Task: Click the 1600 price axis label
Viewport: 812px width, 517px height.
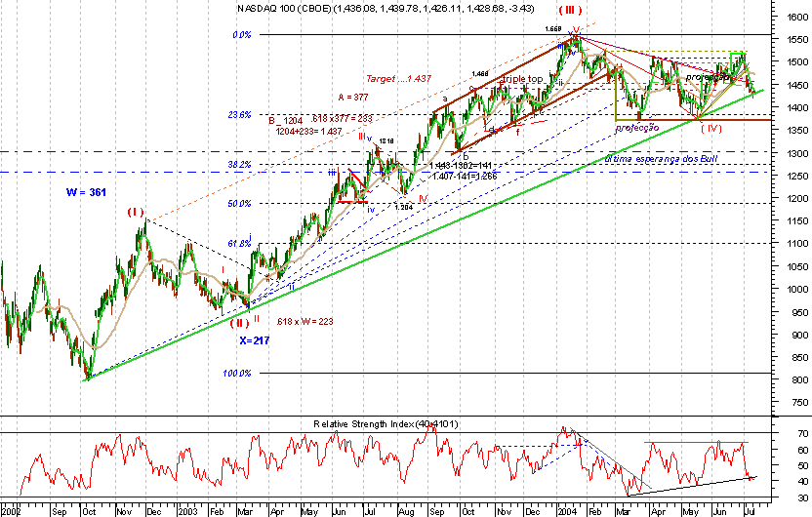Action: pos(796,17)
